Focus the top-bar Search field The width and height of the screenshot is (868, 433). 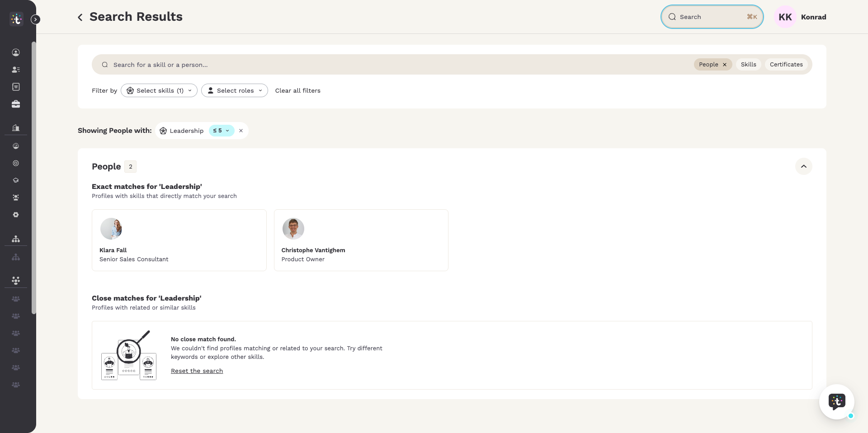pos(712,17)
